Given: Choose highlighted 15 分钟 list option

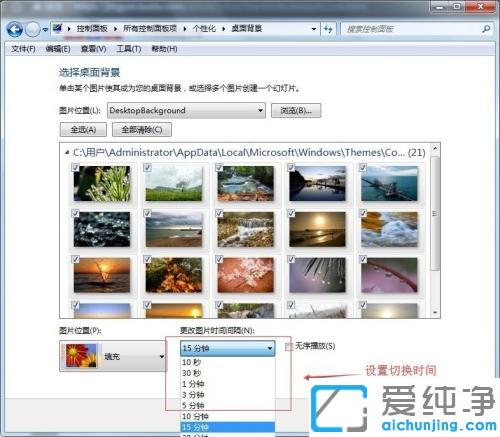Looking at the screenshot, I should (x=228, y=427).
